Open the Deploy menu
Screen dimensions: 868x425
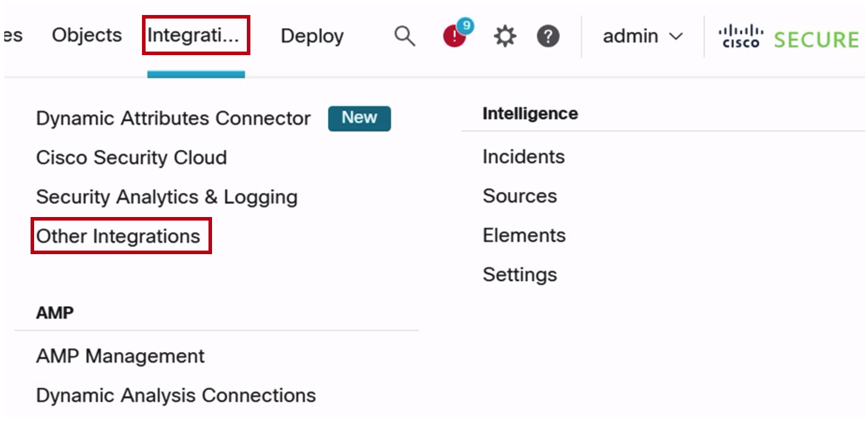[312, 37]
